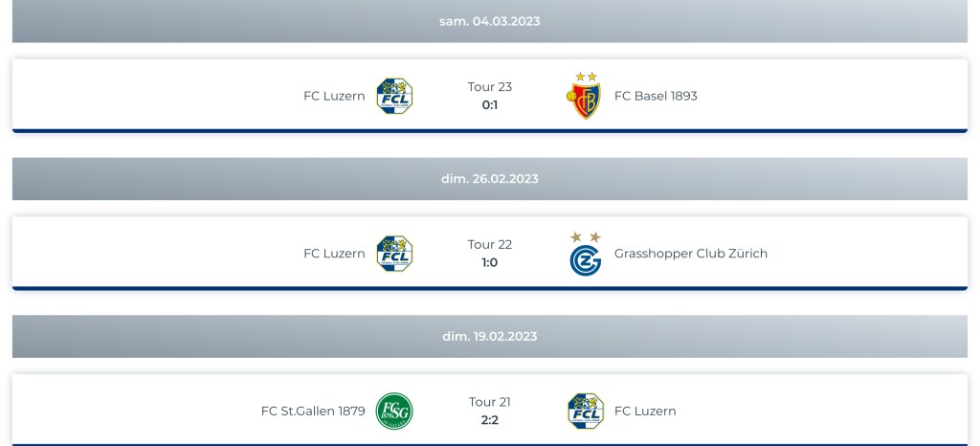Click FC Luzern logo in Tour 22 match
This screenshot has height=446, width=980.
point(394,254)
